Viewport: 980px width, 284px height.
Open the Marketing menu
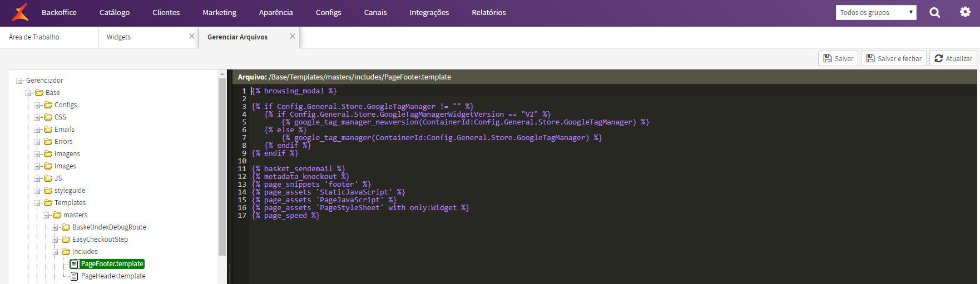pyautogui.click(x=219, y=12)
